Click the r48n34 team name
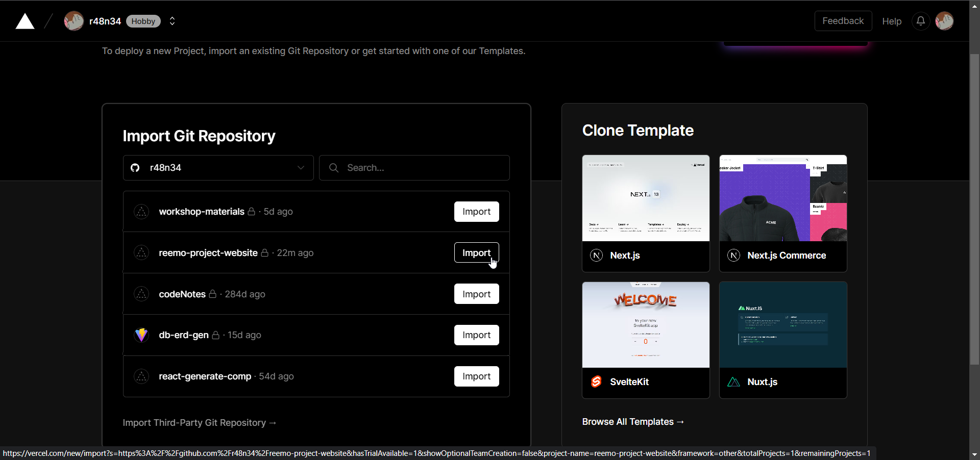980x460 pixels. coord(105,21)
